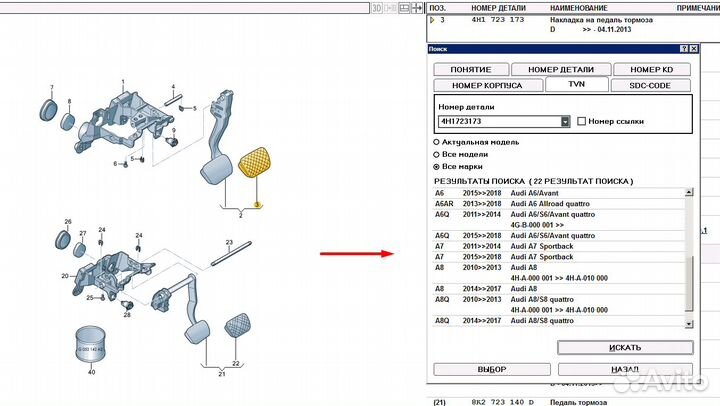This screenshot has height=406, width=720.
Task: Click the help question mark in Поиск dialog
Action: point(685,48)
